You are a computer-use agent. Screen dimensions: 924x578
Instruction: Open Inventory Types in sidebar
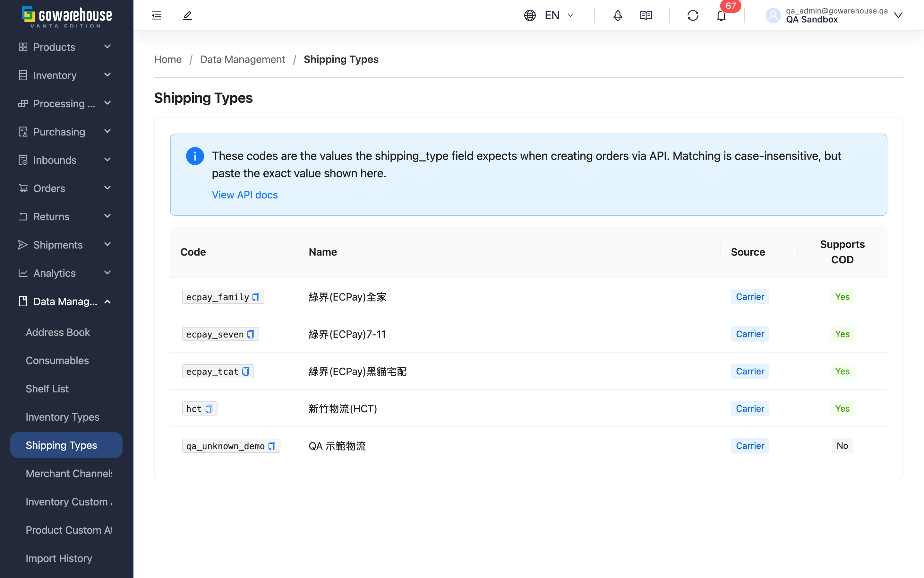(66, 417)
